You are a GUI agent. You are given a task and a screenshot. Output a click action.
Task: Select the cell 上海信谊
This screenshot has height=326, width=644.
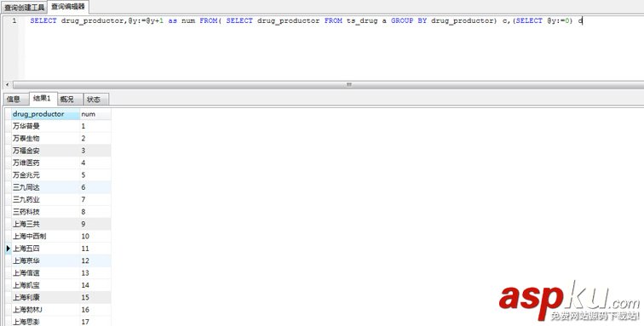[46, 272]
